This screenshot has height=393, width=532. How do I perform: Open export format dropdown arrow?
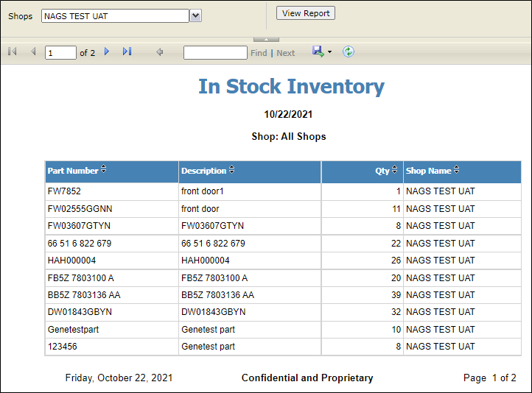(329, 52)
